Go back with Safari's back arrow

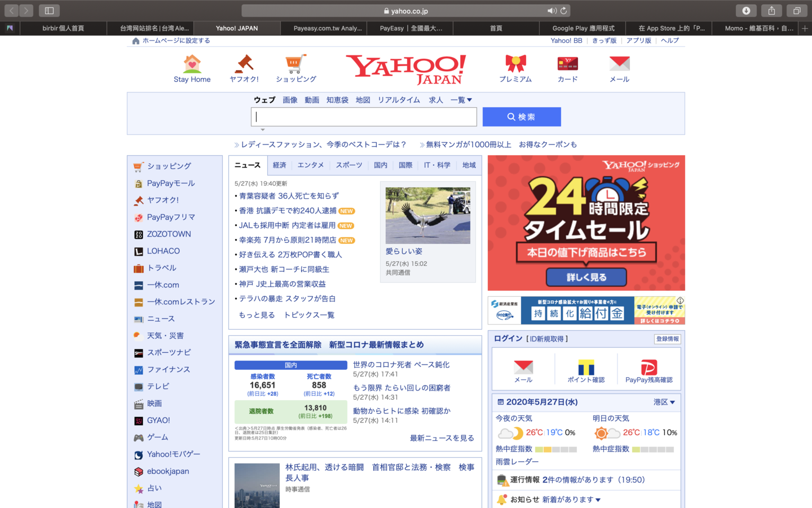tap(12, 11)
